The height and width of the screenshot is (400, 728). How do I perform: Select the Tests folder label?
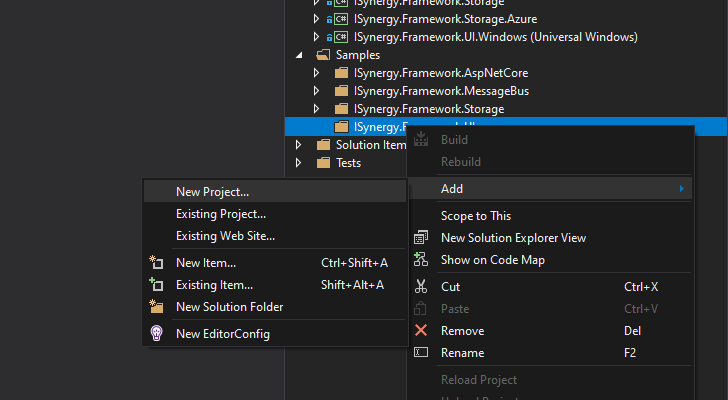click(x=349, y=163)
